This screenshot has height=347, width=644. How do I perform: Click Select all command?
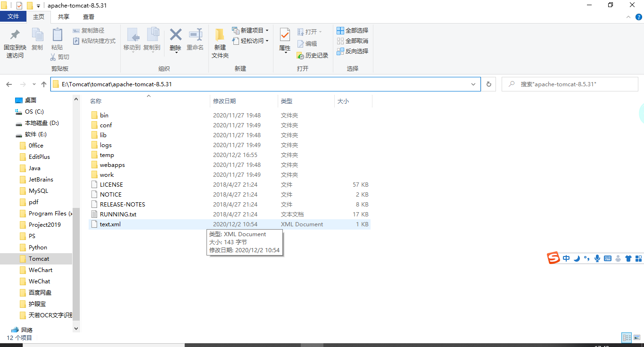tap(352, 31)
